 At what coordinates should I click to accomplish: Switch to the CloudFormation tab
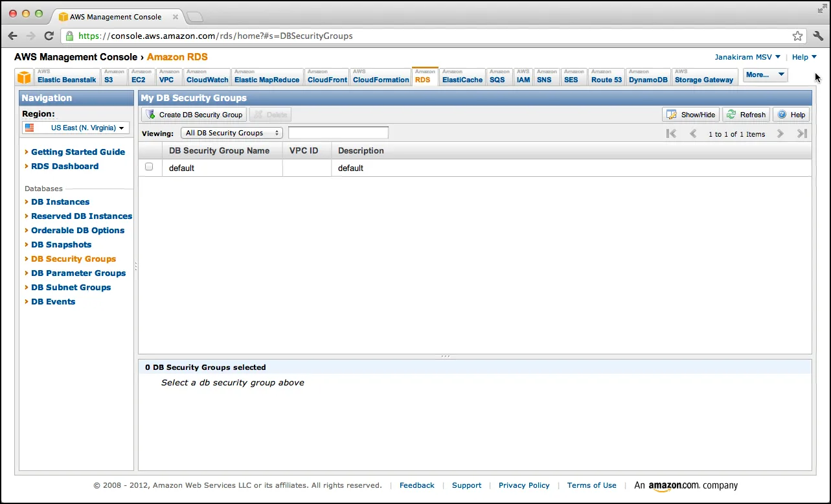(x=381, y=76)
